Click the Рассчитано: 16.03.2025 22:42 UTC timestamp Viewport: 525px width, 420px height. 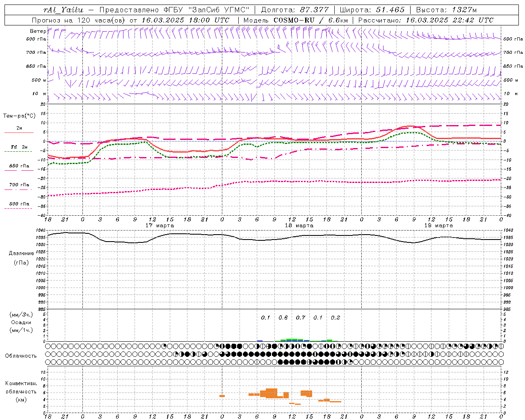(426, 20)
